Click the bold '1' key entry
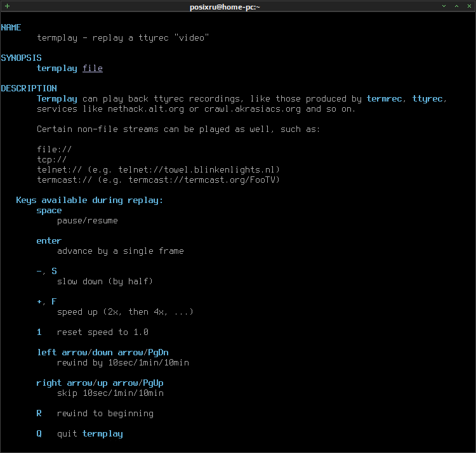Screen dimensions: 476x453 tap(39, 332)
